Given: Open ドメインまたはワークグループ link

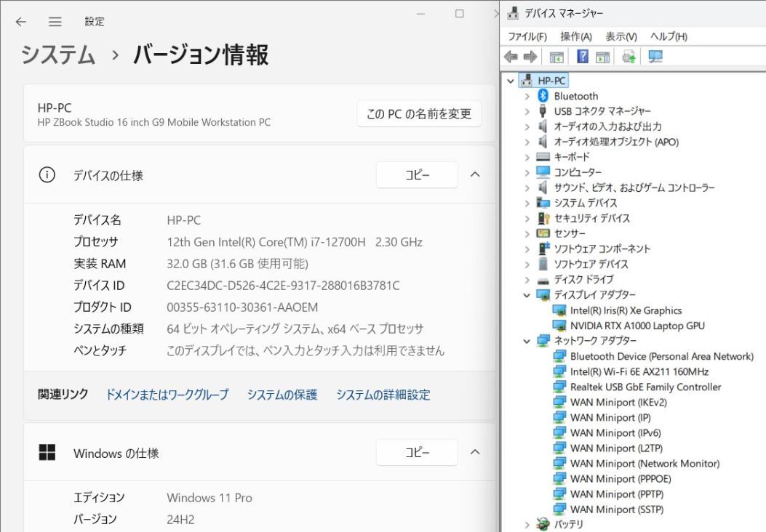Looking at the screenshot, I should [167, 395].
